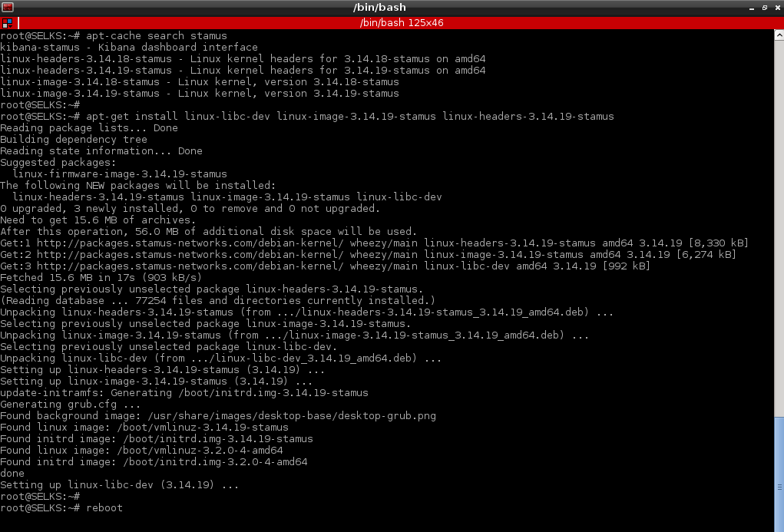Image resolution: width=784 pixels, height=532 pixels.
Task: Close the /bin/bash window
Action: [778, 8]
